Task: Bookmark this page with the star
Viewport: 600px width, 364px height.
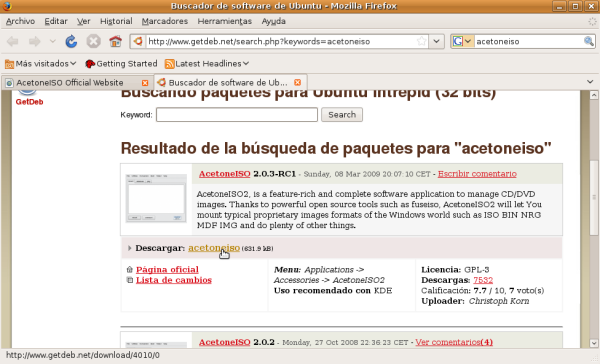Action: pos(421,41)
